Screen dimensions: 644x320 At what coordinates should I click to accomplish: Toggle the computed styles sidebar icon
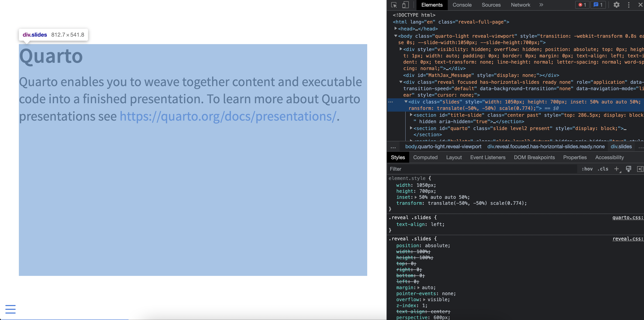pos(640,169)
